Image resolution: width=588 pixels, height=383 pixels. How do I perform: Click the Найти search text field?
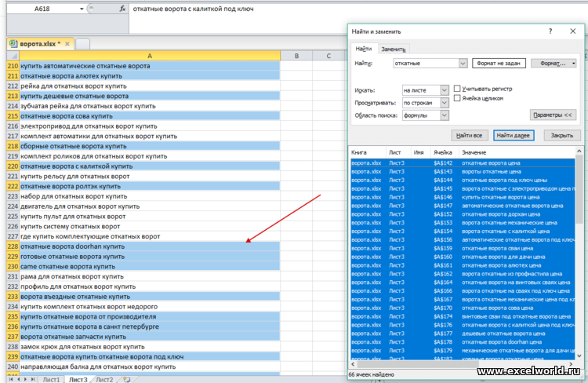[x=426, y=63]
